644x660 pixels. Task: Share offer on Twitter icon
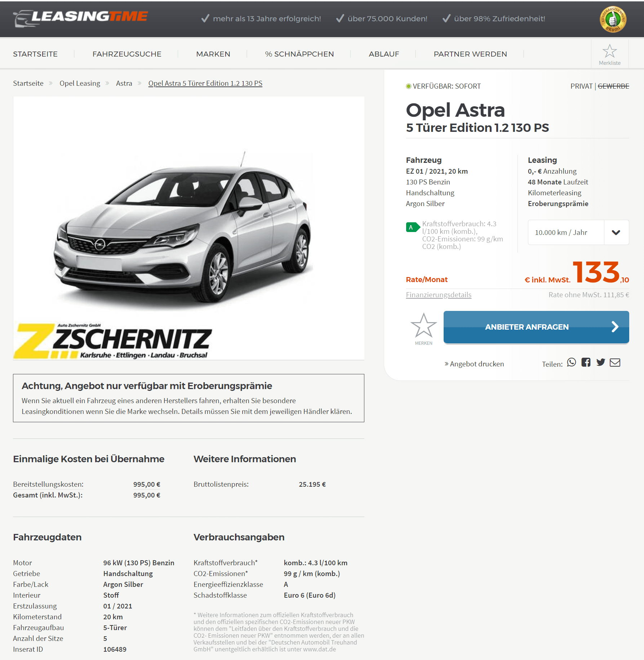click(x=600, y=362)
